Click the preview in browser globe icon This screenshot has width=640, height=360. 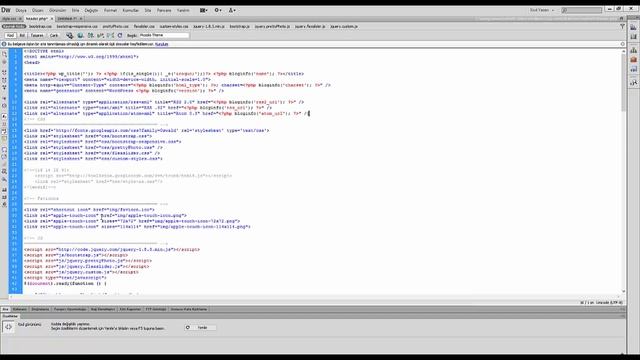[x=80, y=36]
